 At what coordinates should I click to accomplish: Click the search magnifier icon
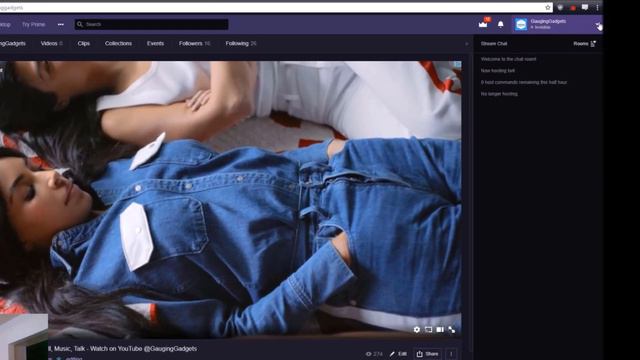click(80, 24)
